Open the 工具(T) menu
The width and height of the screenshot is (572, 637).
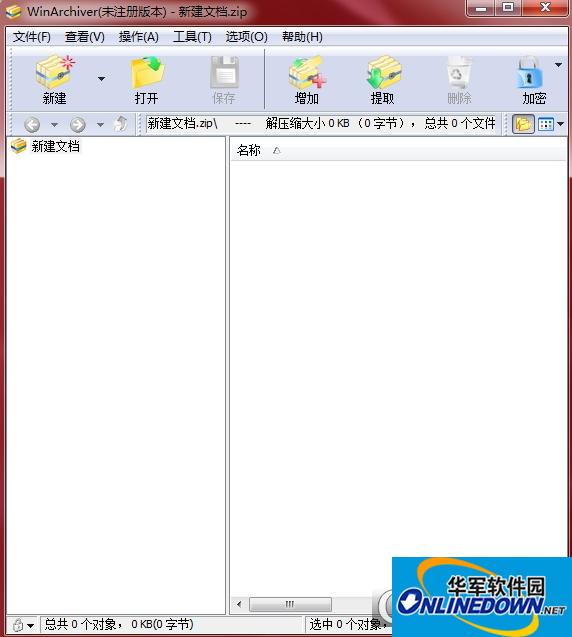pos(192,37)
